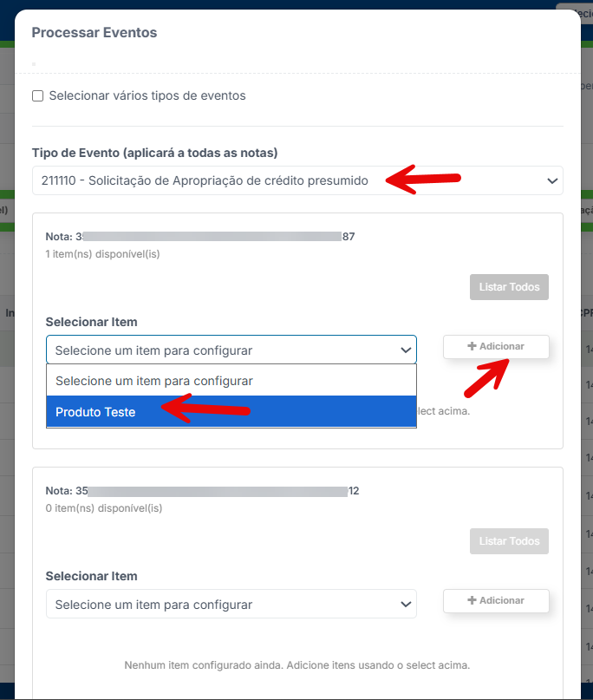Collapse the first Selecionar Item dropdown
Screen dimensions: 593x700
coord(231,350)
